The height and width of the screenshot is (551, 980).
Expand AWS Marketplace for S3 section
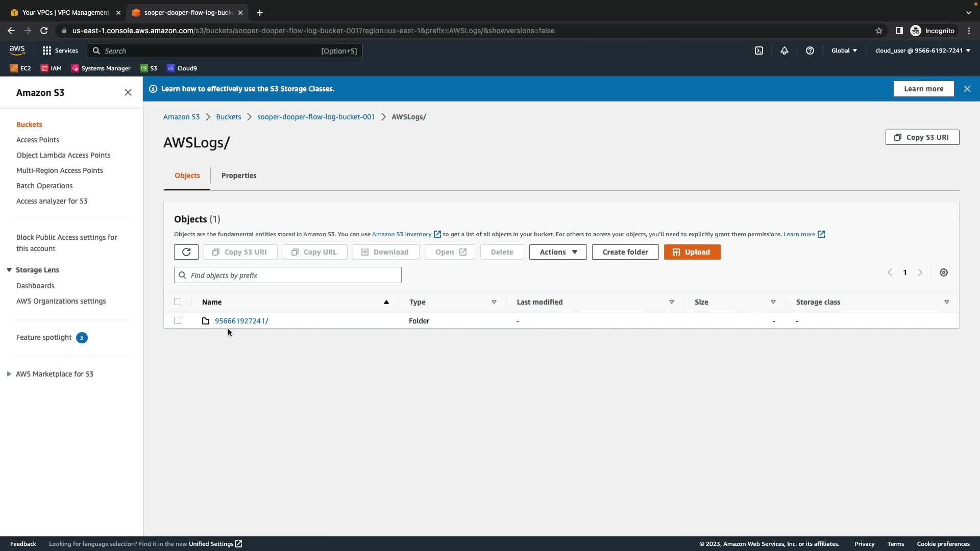click(9, 374)
